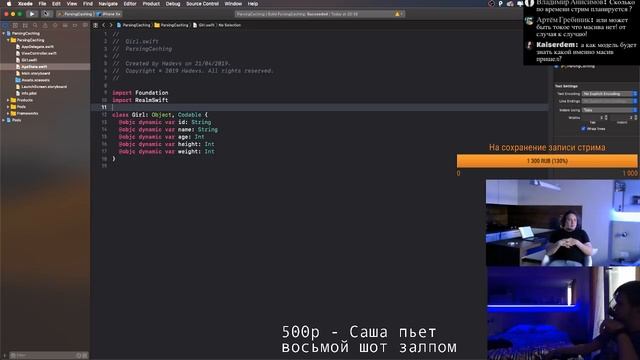The image size is (640, 360).
Task: Click the navigator filter field
Action: [x=48, y=355]
